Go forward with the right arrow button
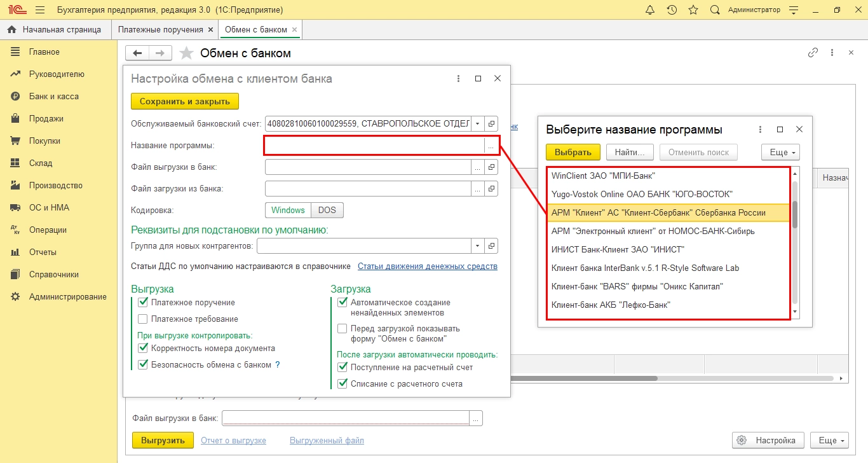 point(160,53)
